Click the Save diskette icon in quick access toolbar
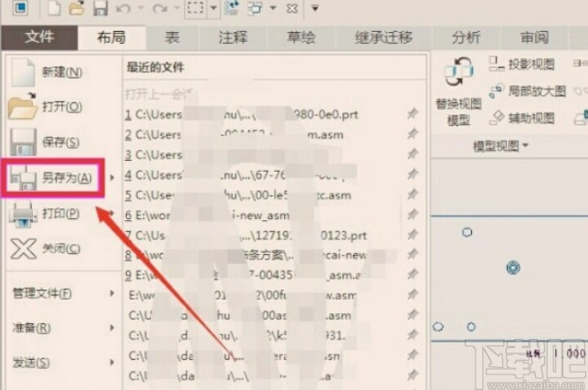The height and width of the screenshot is (390, 588). click(x=100, y=8)
